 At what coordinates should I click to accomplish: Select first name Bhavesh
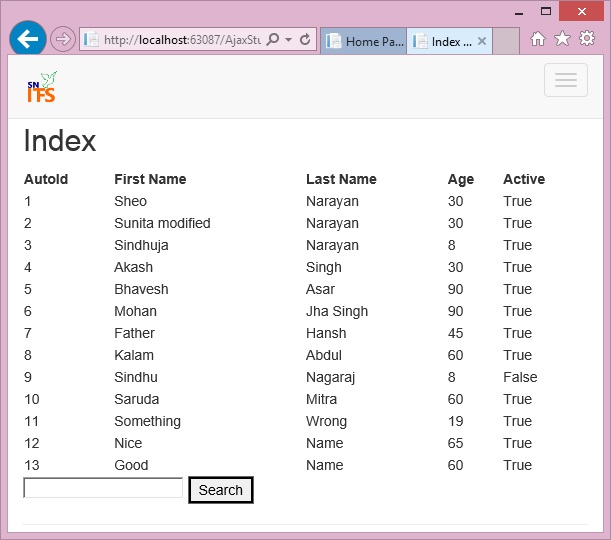pyautogui.click(x=141, y=289)
